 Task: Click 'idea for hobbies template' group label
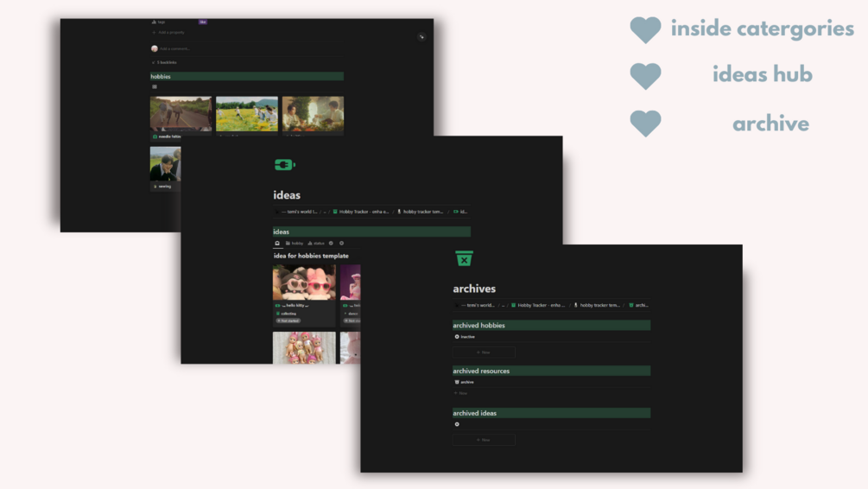(x=311, y=256)
